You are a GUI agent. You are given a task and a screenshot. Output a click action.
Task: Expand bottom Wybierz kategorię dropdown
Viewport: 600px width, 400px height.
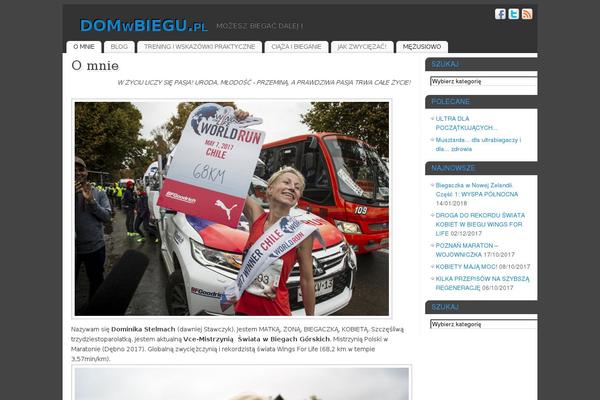point(484,324)
